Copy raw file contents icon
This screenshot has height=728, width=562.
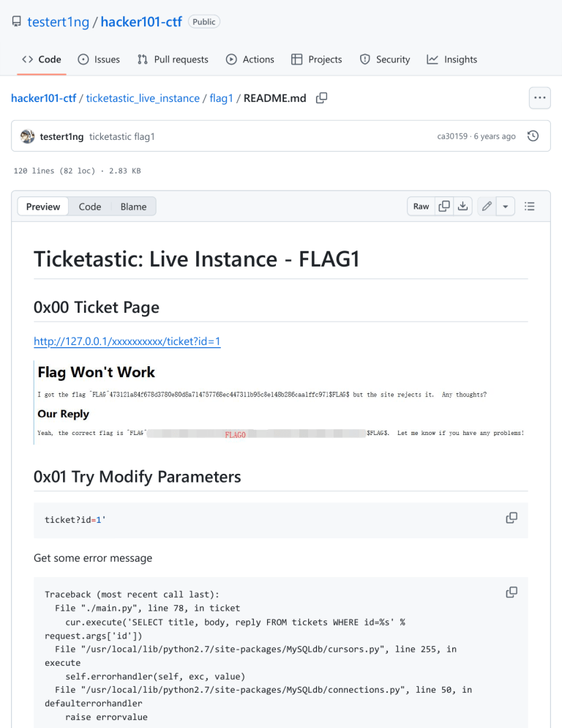point(444,207)
